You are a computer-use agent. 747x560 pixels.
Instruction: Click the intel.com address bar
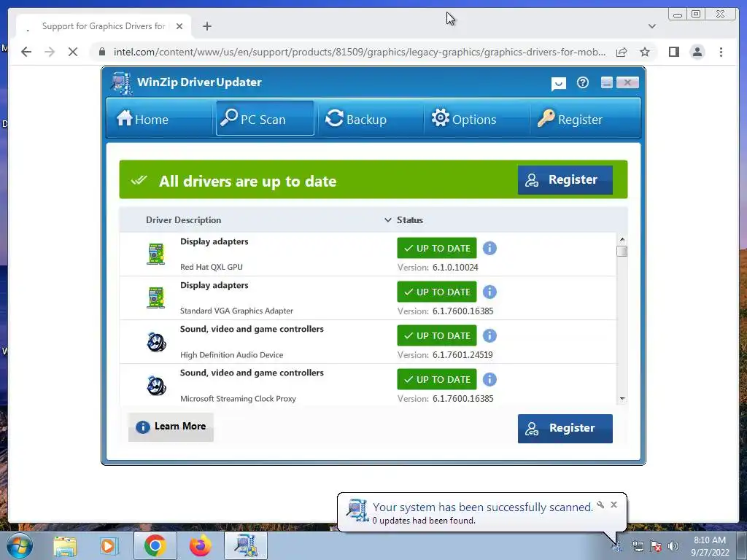[359, 52]
